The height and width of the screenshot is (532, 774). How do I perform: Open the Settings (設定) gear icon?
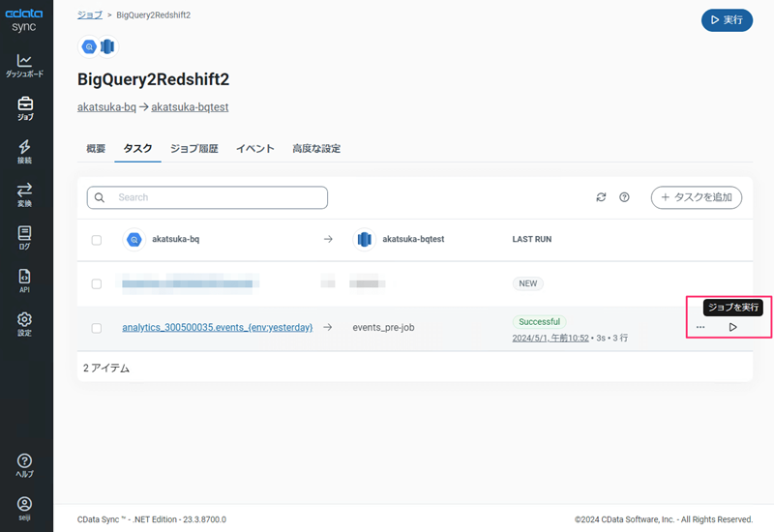[x=24, y=324]
